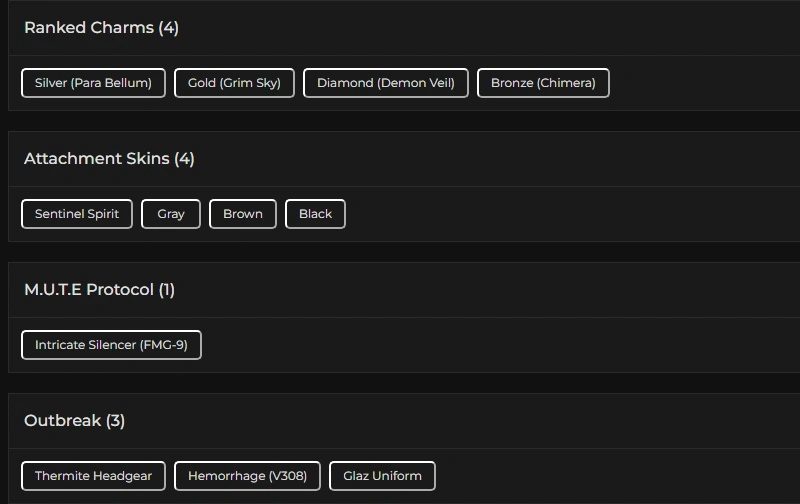Choose the Black attachment skin tag
Viewport: 800px width, 504px height.
click(315, 214)
